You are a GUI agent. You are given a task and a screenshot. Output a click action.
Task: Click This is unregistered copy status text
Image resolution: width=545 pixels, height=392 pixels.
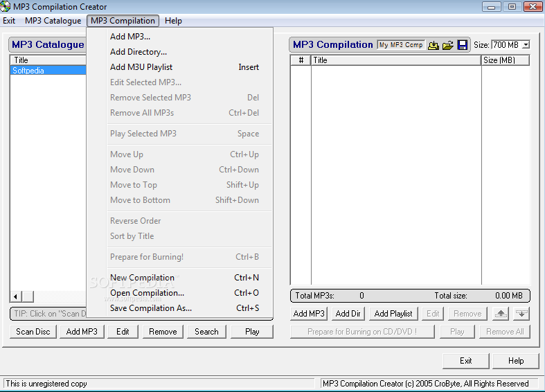click(x=46, y=384)
